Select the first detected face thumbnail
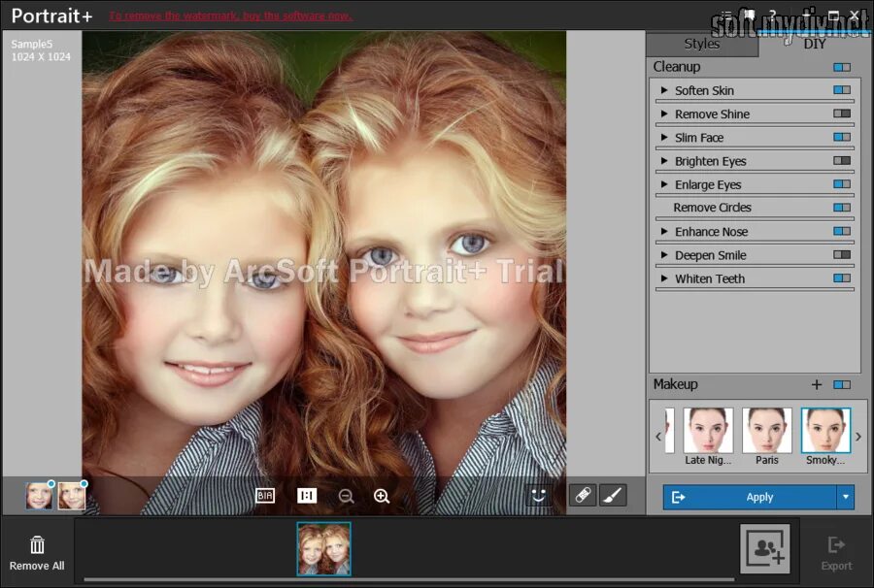This screenshot has width=874, height=588. pyautogui.click(x=39, y=496)
